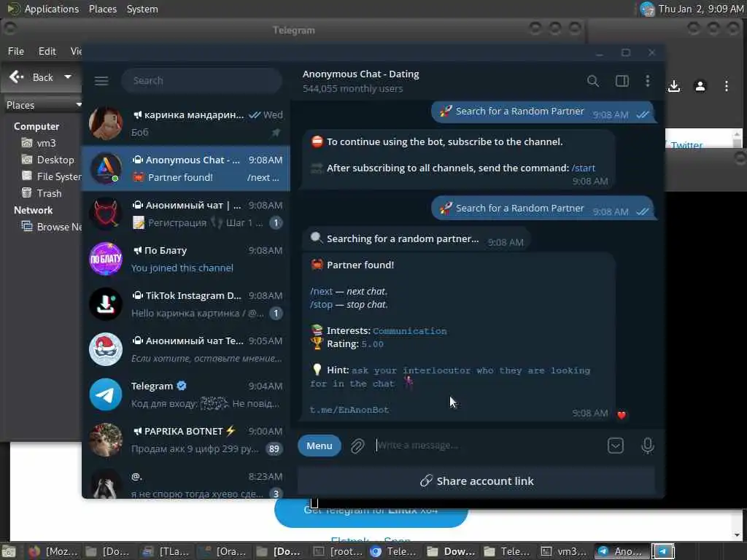
Task: Select Browse Network in sidebar
Action: (x=52, y=227)
